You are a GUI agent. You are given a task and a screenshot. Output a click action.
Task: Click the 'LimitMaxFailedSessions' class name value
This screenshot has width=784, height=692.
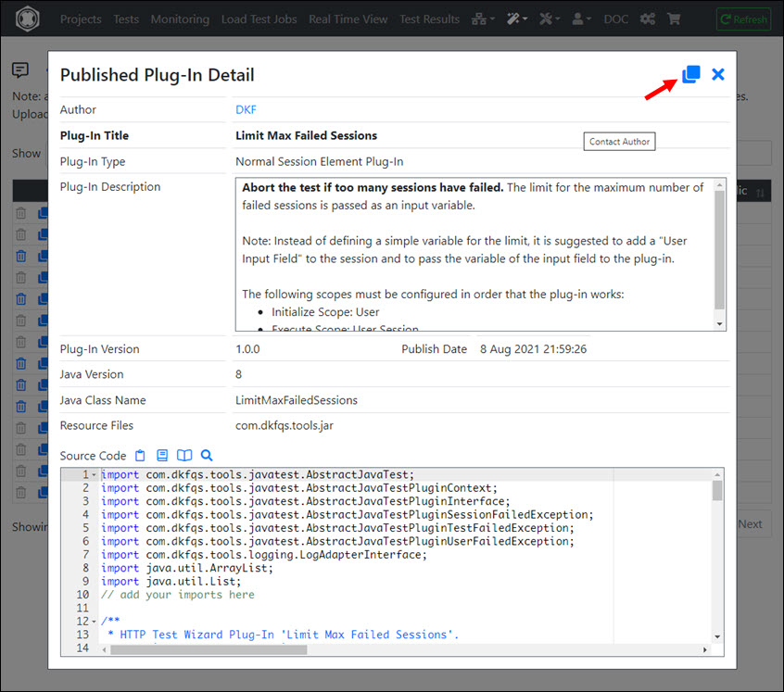(x=297, y=399)
